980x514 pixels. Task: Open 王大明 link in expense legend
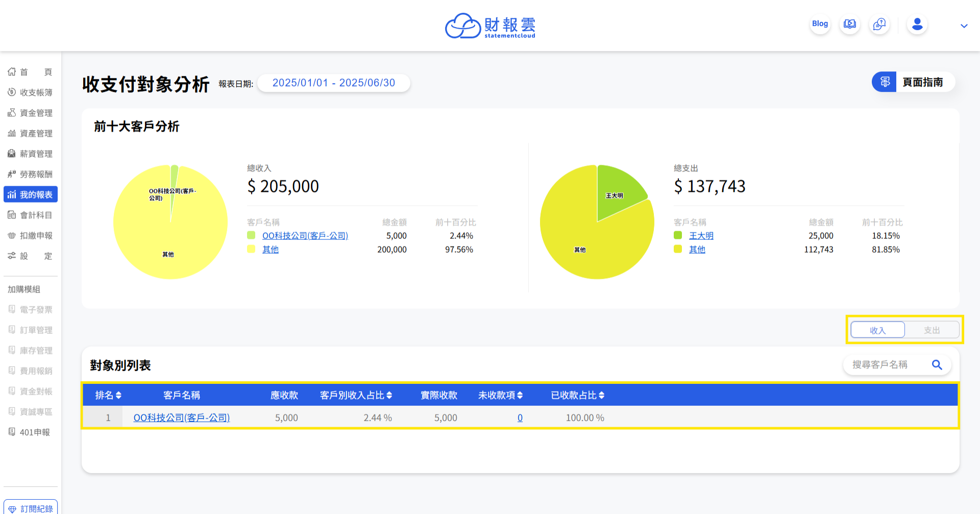point(701,236)
